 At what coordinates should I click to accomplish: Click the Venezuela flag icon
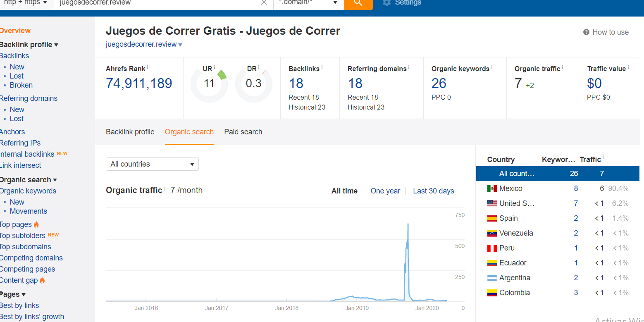492,233
